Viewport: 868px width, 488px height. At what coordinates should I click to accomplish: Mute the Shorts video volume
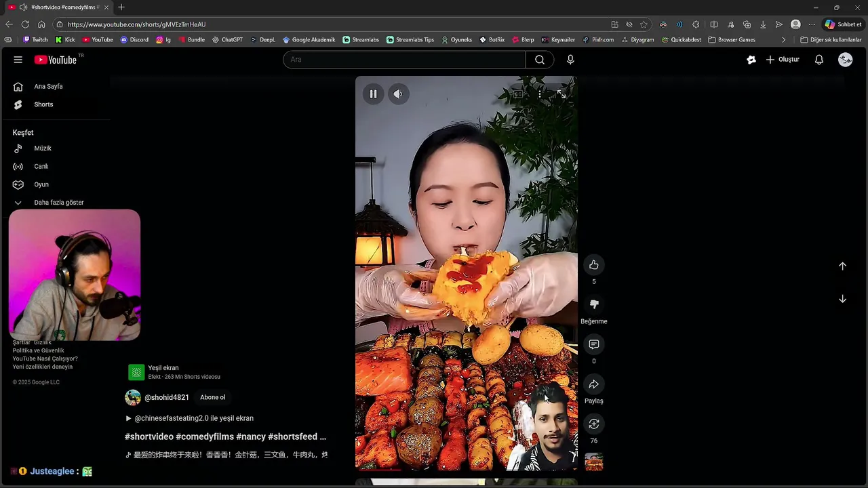pyautogui.click(x=398, y=94)
